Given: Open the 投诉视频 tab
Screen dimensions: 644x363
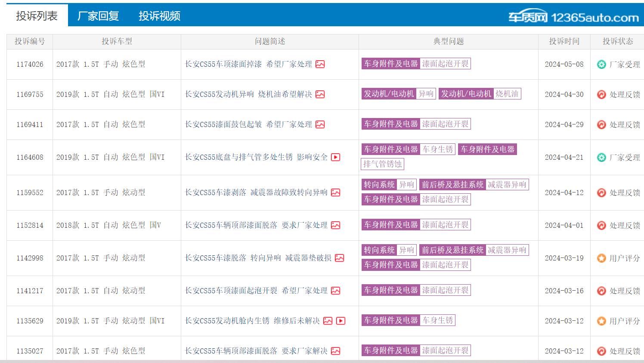Looking at the screenshot, I should tap(160, 16).
